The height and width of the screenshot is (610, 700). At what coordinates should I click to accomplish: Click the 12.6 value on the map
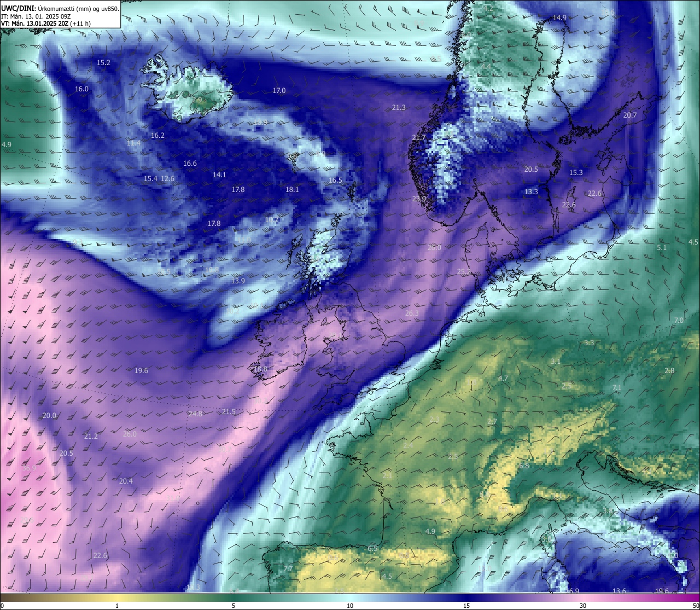167,178
